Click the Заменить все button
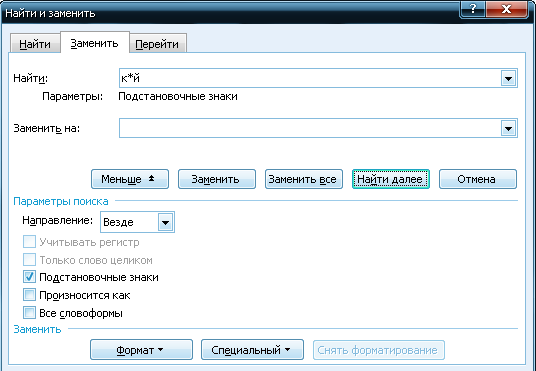 tap(304, 179)
